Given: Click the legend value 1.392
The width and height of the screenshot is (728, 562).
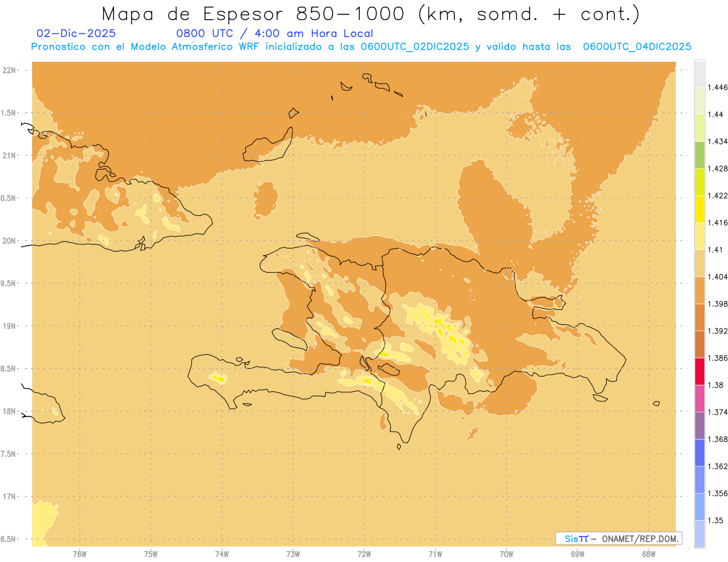Looking at the screenshot, I should pos(718,331).
